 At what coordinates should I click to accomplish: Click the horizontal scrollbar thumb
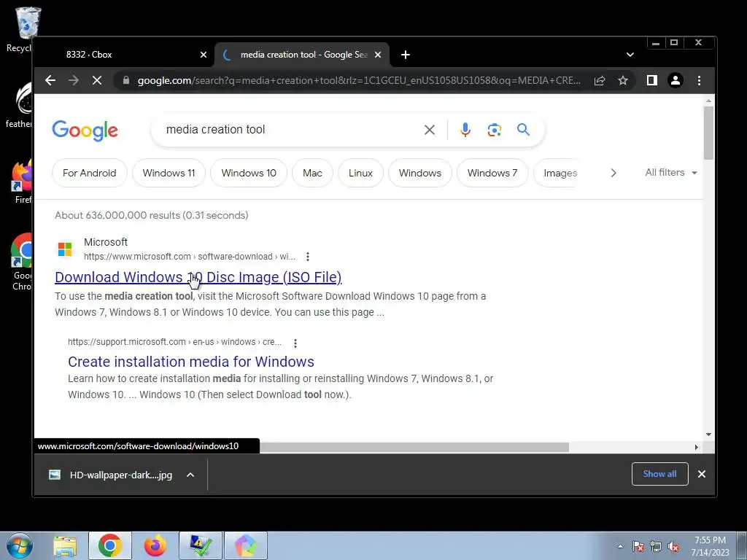414,447
